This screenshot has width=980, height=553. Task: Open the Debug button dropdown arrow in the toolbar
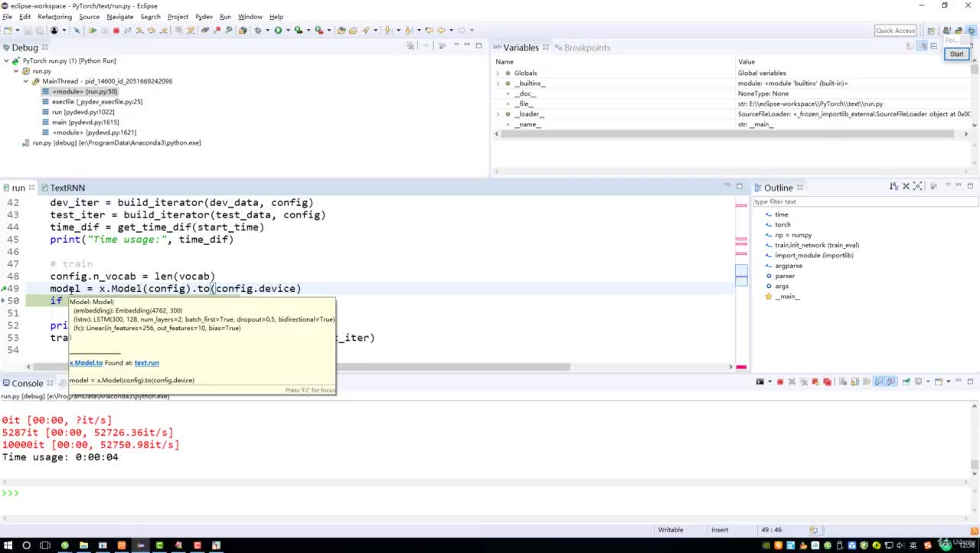pos(267,30)
